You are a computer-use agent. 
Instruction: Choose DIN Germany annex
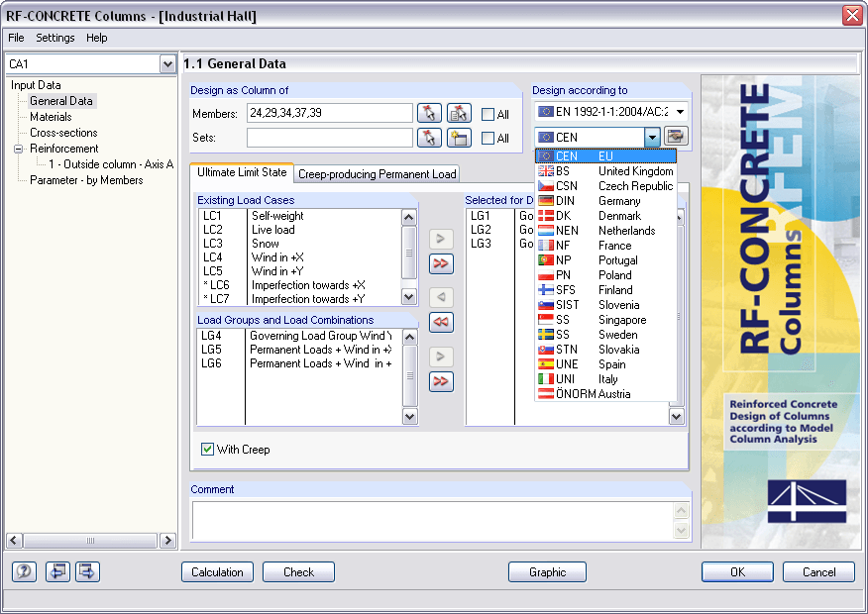605,201
